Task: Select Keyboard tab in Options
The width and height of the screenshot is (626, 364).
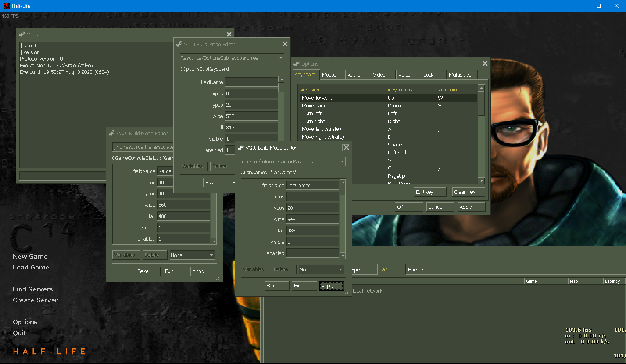Action: [306, 75]
